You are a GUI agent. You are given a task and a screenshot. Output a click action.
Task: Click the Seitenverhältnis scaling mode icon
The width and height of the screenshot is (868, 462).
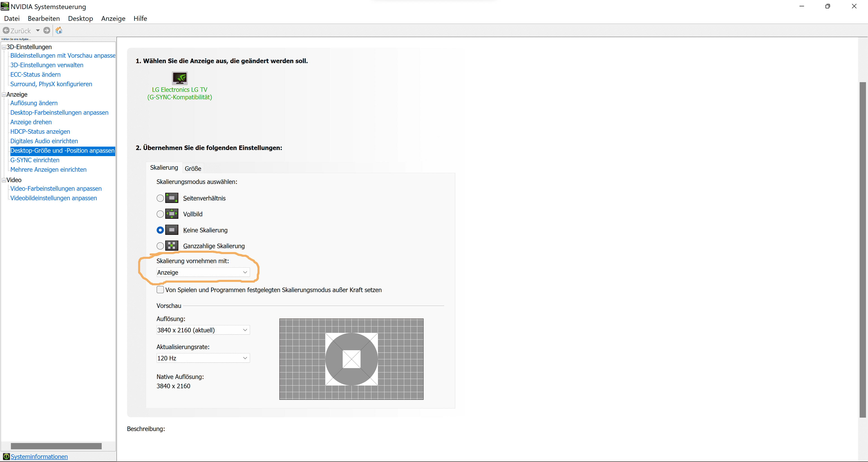(x=172, y=198)
